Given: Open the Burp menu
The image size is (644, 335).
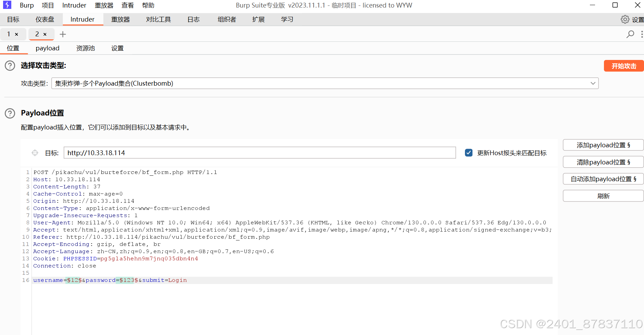Looking at the screenshot, I should click(27, 5).
